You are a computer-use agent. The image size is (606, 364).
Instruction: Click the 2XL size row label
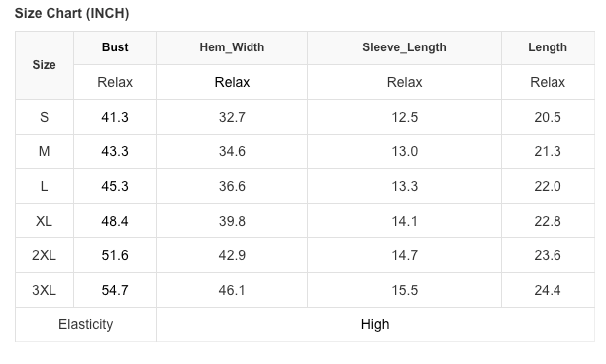pos(44,255)
